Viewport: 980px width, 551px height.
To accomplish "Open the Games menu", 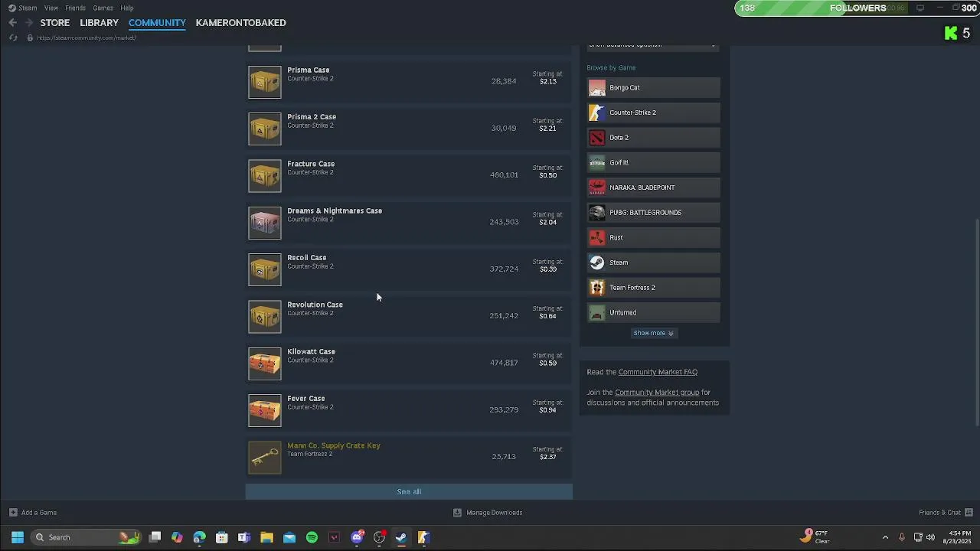I will coord(103,8).
